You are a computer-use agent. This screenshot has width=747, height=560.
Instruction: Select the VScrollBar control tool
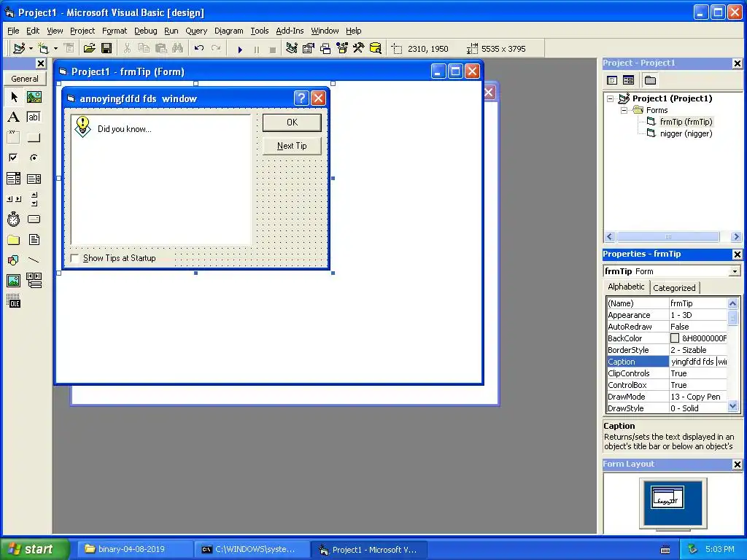[34, 199]
